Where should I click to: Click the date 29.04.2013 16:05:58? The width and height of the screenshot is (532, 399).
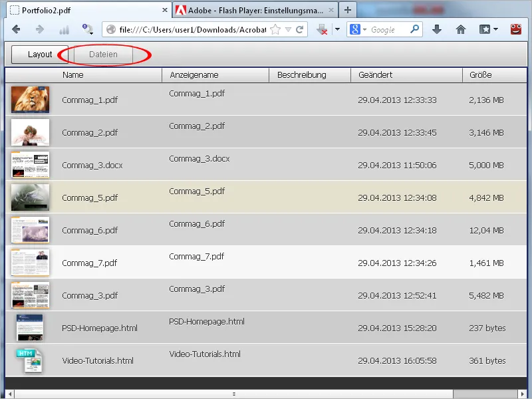(397, 360)
